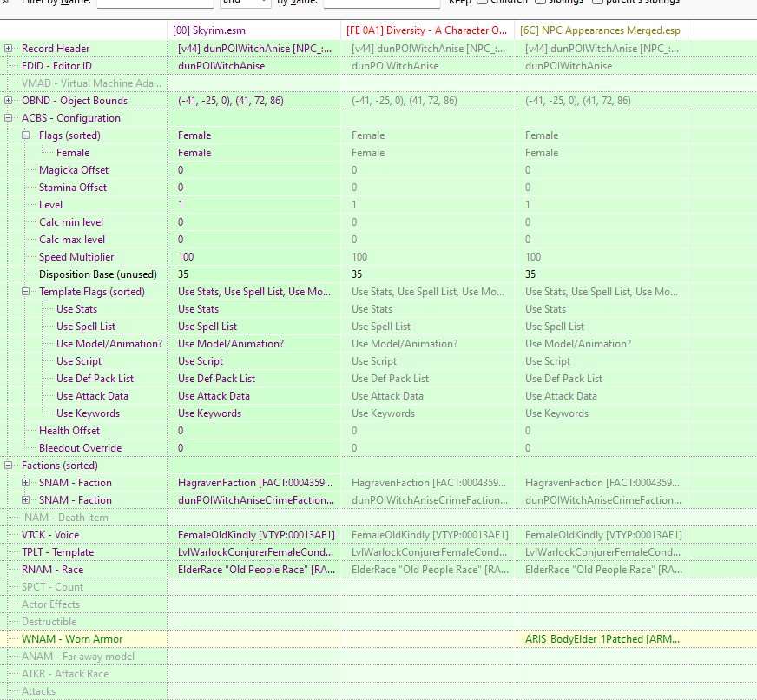
Task: Click HagravenFaction cell in Skyrim.esm column
Action: coord(254,483)
